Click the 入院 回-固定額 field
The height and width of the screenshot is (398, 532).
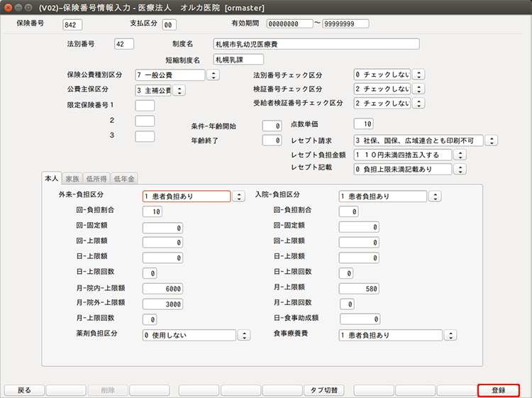point(359,227)
